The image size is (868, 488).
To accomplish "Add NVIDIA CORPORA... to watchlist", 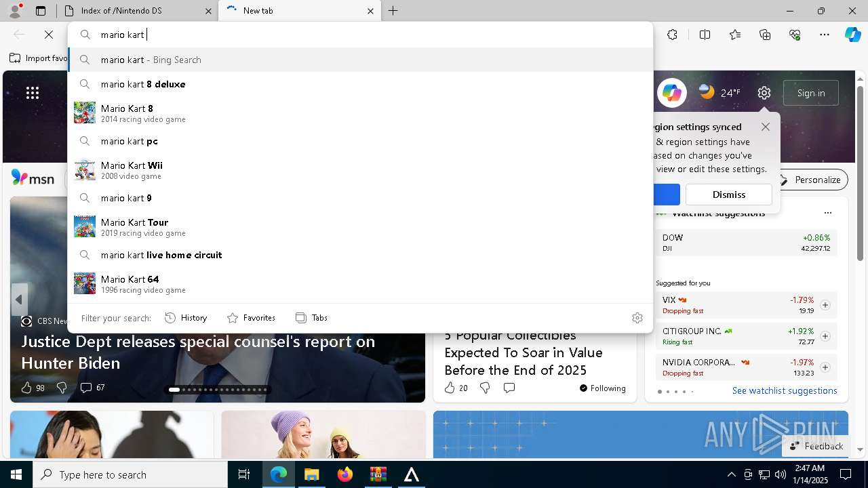I will click(825, 367).
